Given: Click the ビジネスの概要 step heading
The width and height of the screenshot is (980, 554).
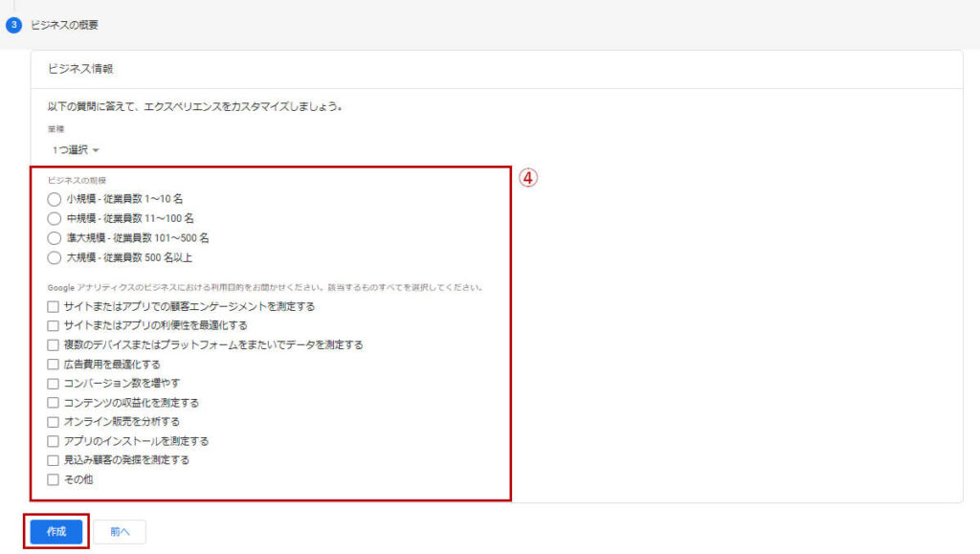Looking at the screenshot, I should coord(64,25).
